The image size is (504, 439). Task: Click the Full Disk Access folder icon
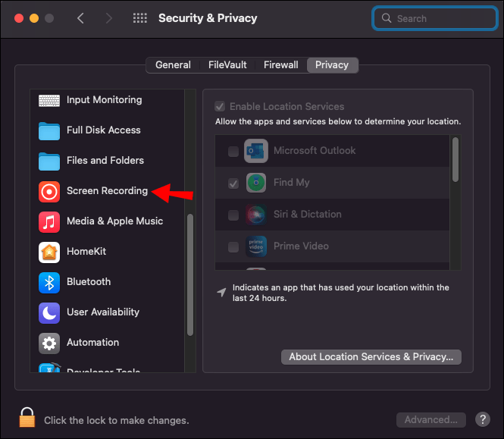[49, 131]
